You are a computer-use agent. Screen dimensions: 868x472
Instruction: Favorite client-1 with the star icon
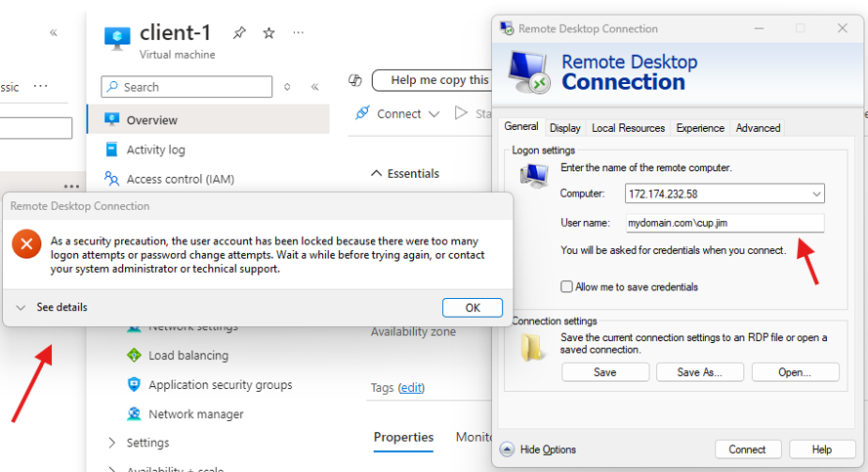pyautogui.click(x=269, y=33)
